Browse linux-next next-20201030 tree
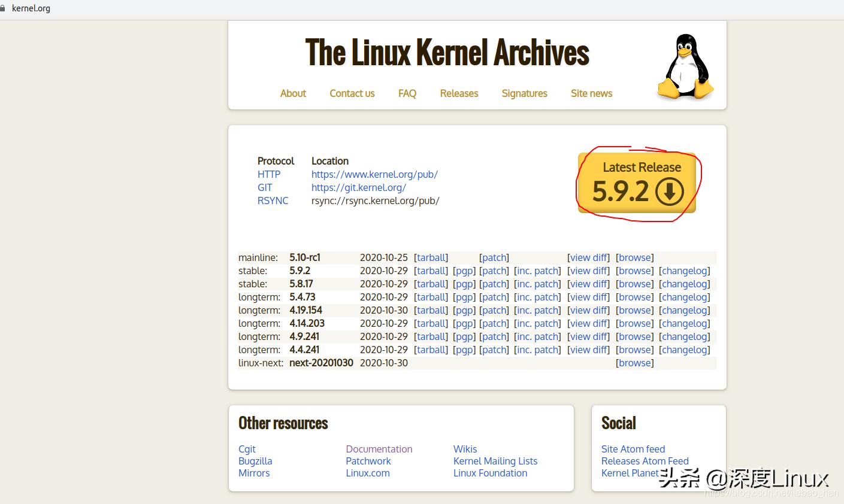This screenshot has height=504, width=844. [635, 363]
